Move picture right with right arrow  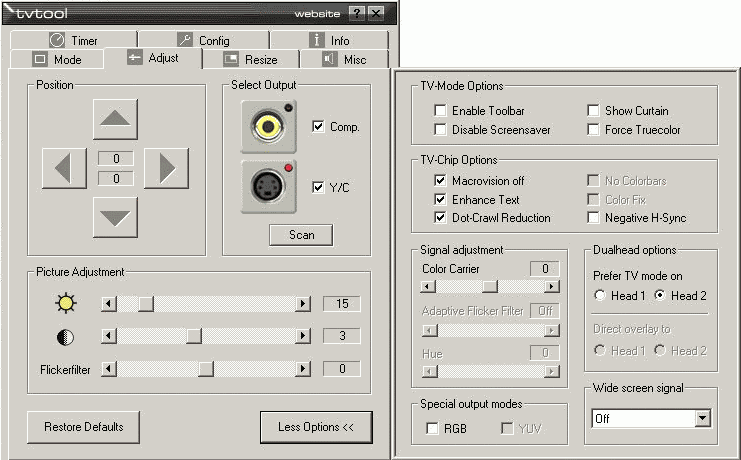click(166, 168)
